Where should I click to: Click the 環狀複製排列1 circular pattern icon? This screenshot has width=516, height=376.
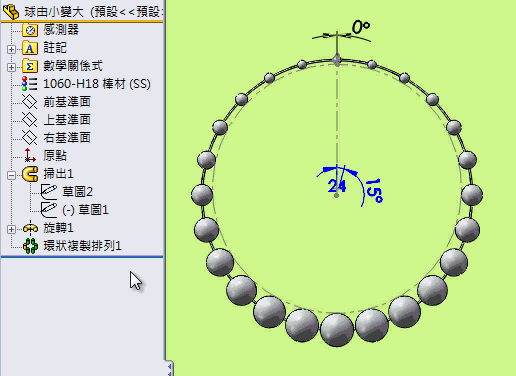pos(30,246)
